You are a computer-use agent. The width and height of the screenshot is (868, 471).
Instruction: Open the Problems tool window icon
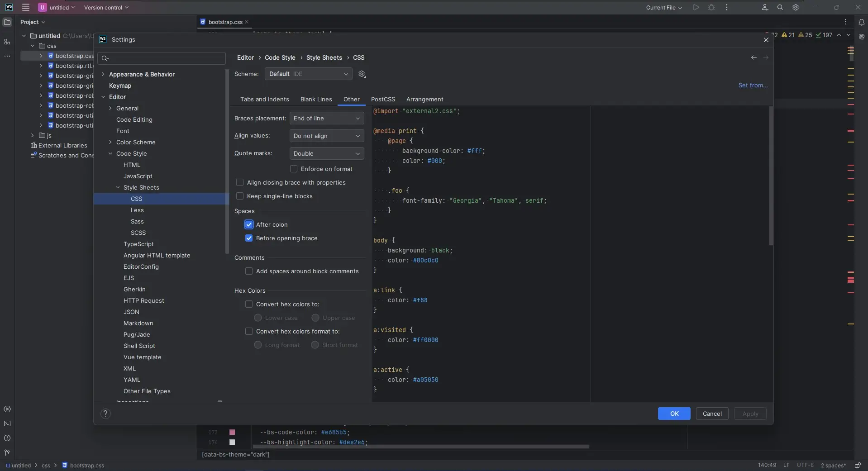7,438
